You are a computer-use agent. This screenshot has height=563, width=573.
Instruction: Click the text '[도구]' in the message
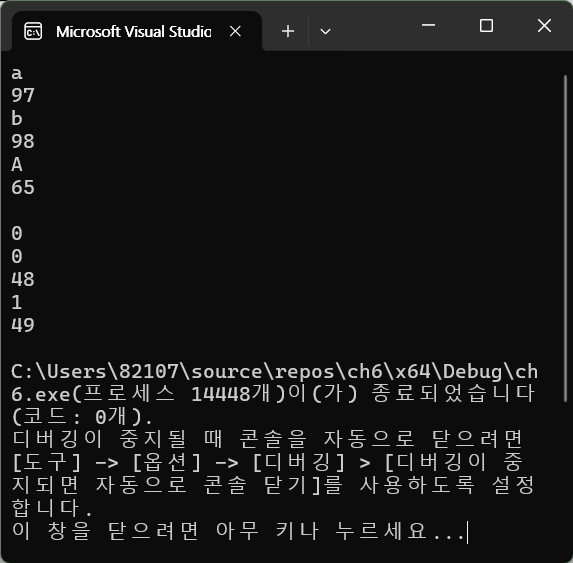[x=46, y=463]
